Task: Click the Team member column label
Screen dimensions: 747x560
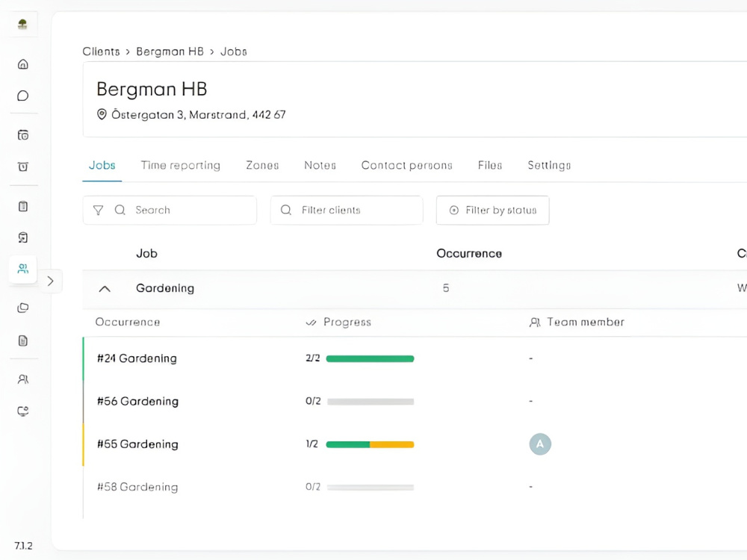Action: pyautogui.click(x=586, y=323)
